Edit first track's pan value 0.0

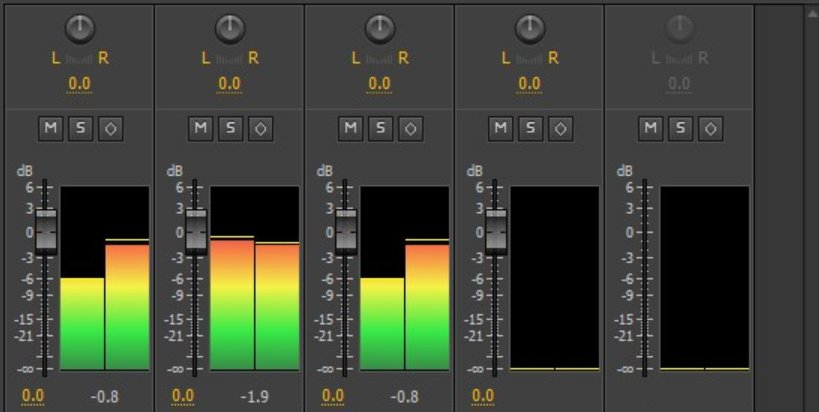[79, 84]
